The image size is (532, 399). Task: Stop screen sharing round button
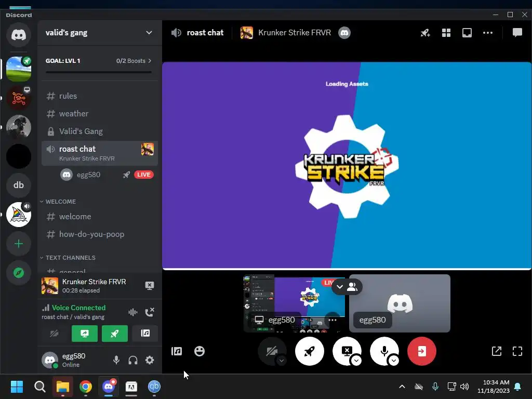pos(347,351)
